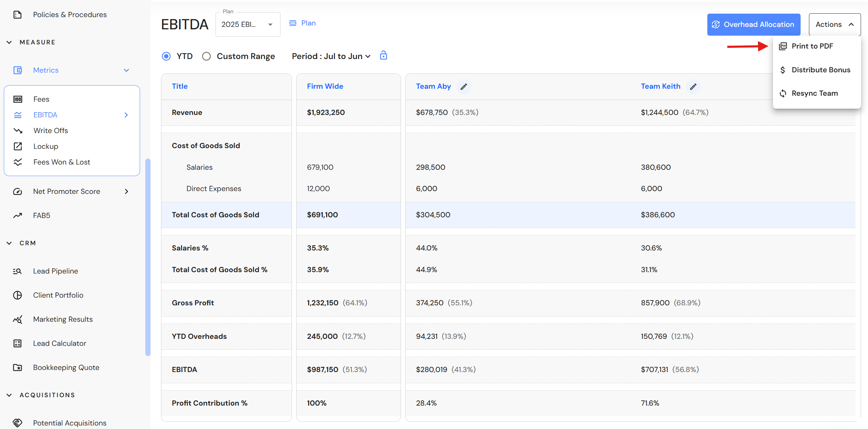Click the Write Offs trend icon

(x=18, y=131)
